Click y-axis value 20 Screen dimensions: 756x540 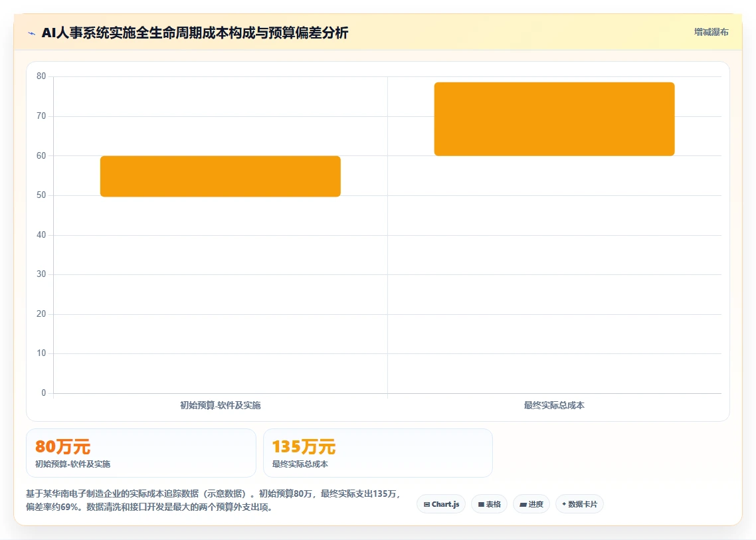click(41, 314)
